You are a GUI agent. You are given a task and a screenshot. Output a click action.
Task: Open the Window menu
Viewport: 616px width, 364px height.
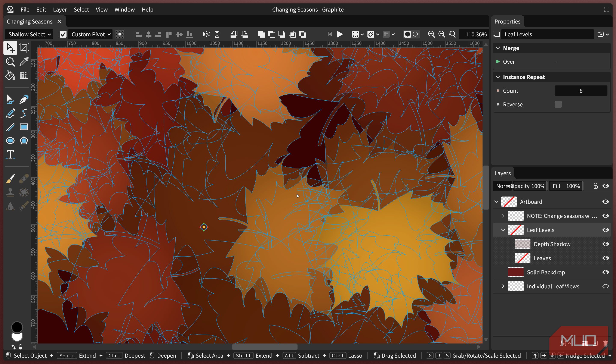(124, 10)
